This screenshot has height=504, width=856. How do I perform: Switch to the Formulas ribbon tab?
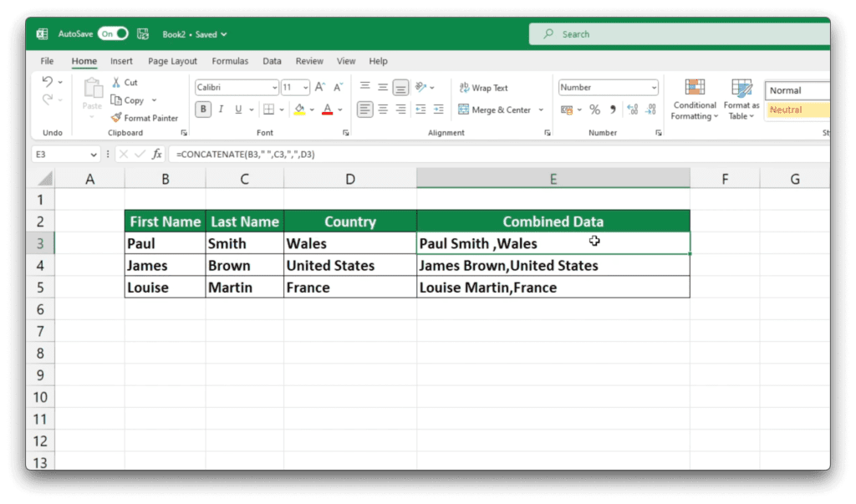pos(230,60)
